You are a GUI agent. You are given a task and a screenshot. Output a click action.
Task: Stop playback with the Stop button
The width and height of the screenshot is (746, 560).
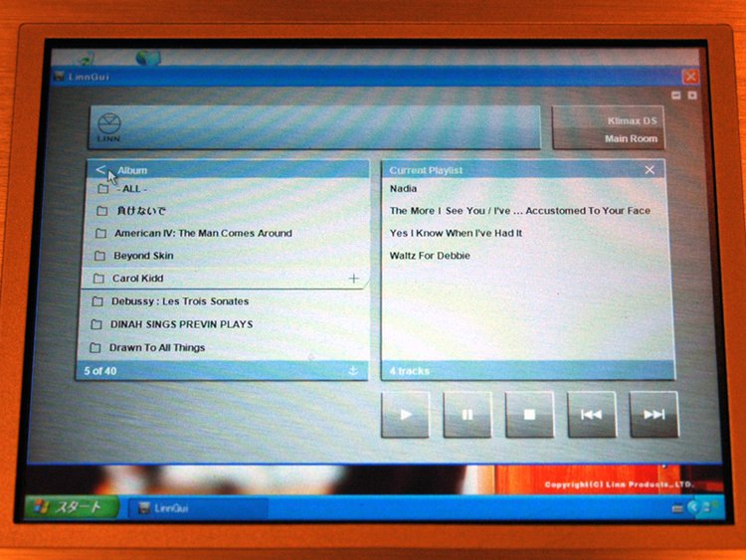[529, 414]
